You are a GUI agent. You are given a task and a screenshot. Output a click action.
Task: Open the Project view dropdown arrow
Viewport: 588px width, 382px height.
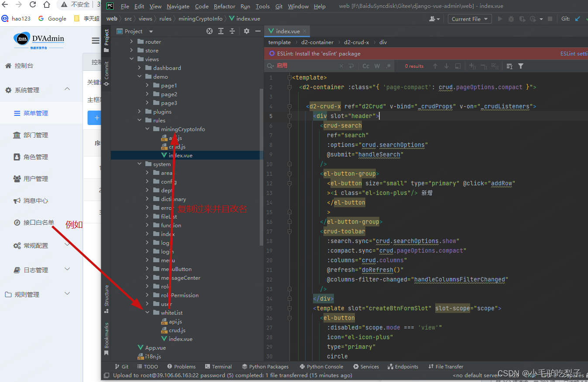point(151,31)
